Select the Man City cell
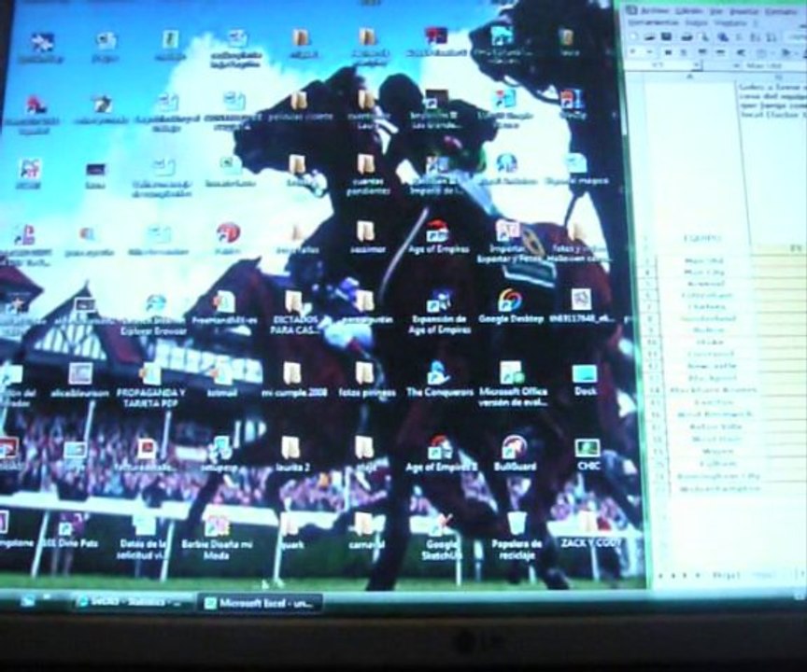The width and height of the screenshot is (807, 672). point(704,273)
